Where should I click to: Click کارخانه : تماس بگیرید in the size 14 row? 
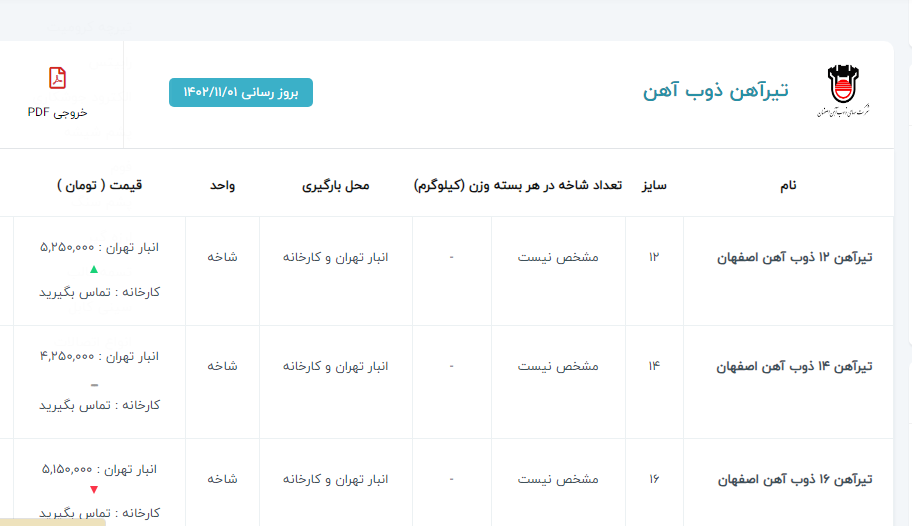[x=100, y=405]
